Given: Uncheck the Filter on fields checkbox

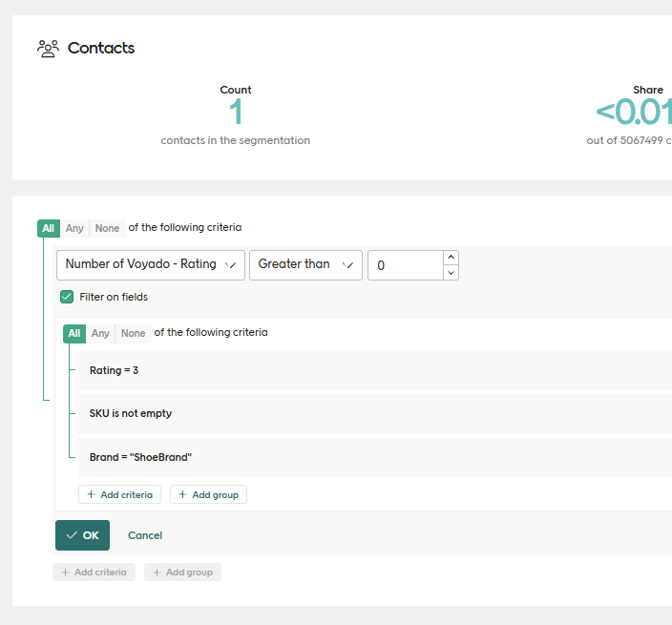Looking at the screenshot, I should click(x=67, y=297).
